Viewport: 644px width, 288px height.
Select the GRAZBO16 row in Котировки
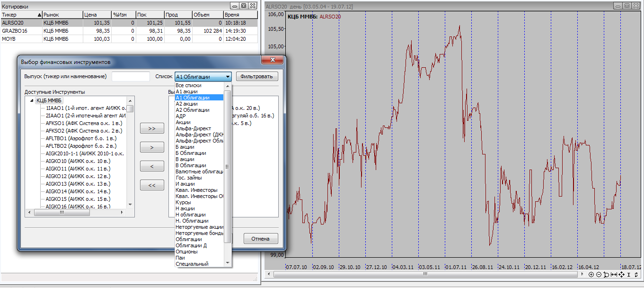click(129, 30)
